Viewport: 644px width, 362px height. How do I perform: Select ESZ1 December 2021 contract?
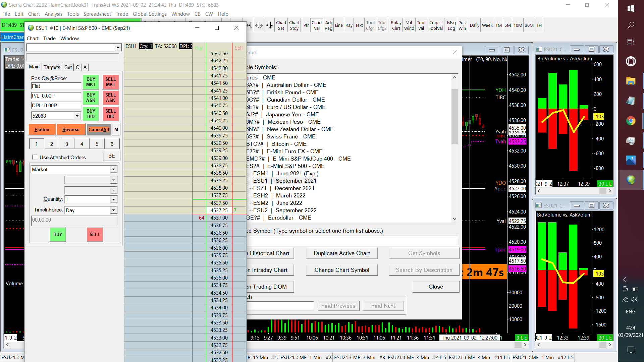pyautogui.click(x=283, y=188)
